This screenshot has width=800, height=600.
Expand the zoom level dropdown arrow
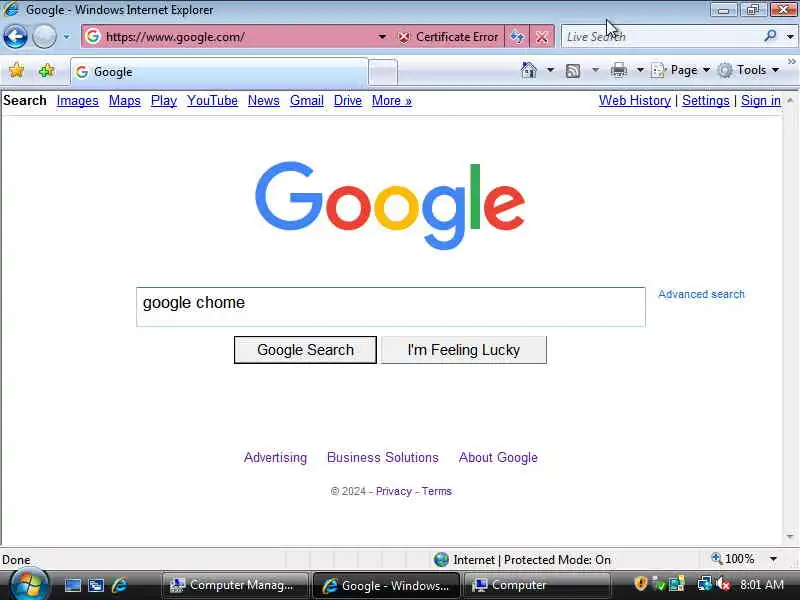click(x=773, y=560)
